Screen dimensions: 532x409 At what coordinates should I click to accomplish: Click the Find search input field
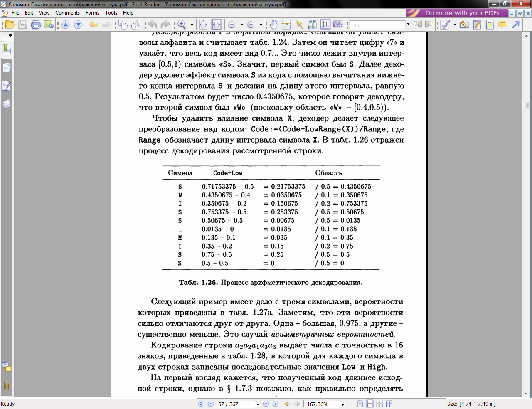tap(377, 25)
